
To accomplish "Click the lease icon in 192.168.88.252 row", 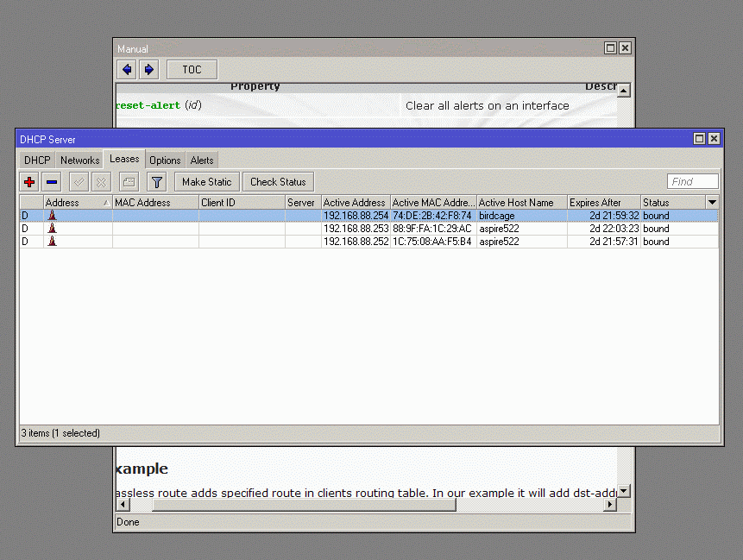I will click(52, 241).
